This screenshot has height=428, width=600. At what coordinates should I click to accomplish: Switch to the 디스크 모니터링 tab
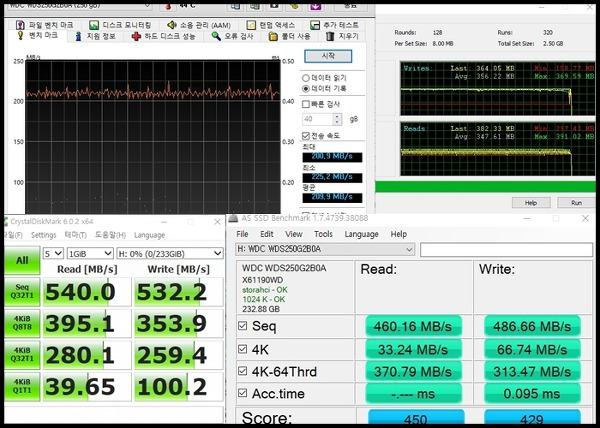click(x=120, y=25)
